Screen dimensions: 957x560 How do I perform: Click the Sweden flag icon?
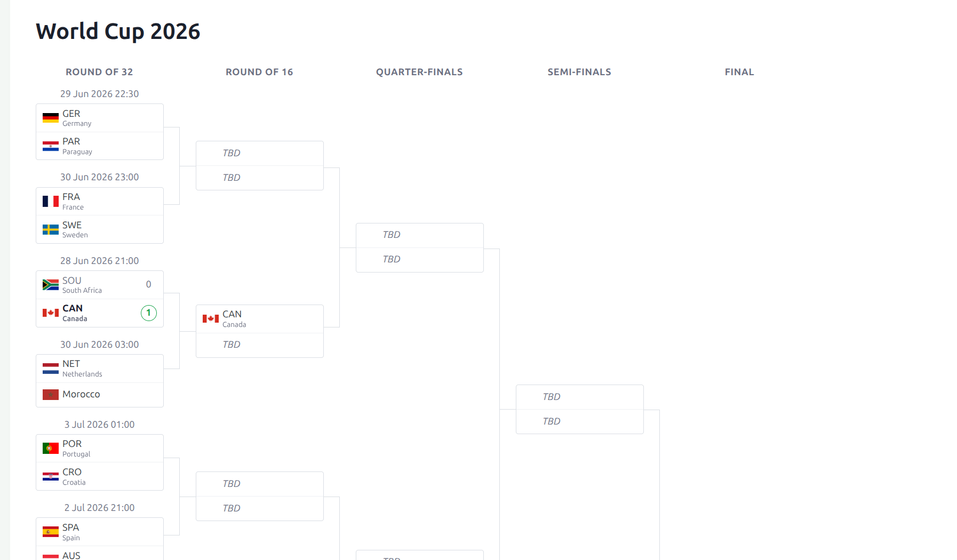51,229
